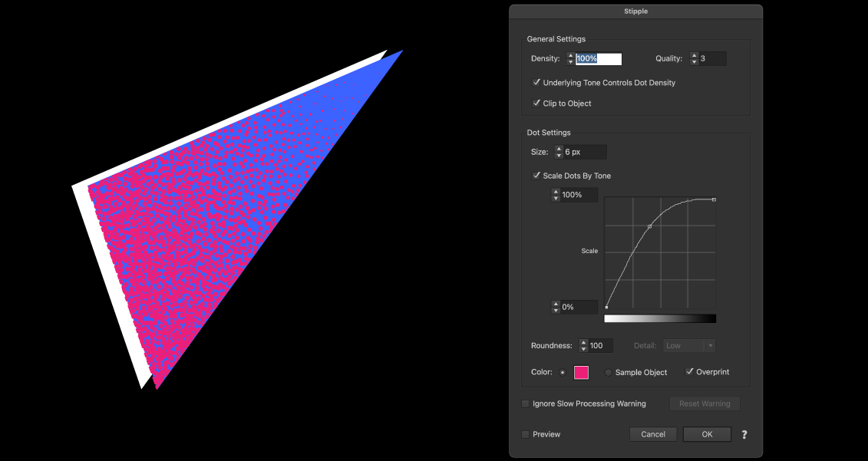868x461 pixels.
Task: Disable Underlying Tone Controls Dot Density
Action: point(536,83)
